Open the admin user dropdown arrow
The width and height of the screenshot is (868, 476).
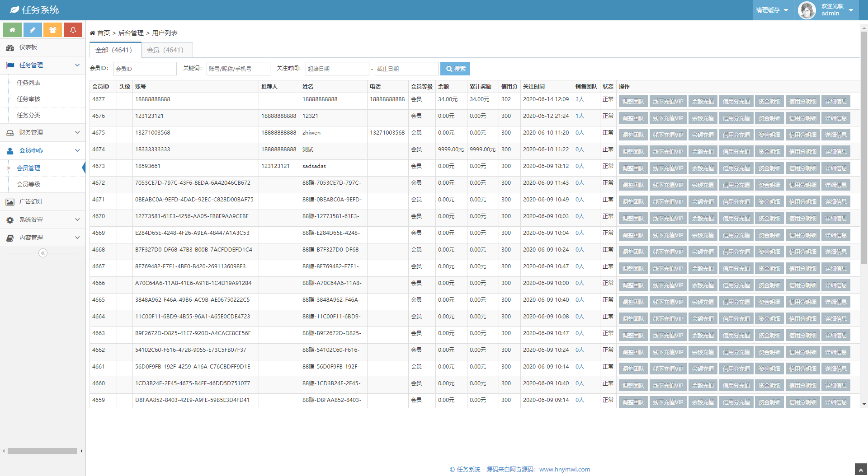pos(851,10)
